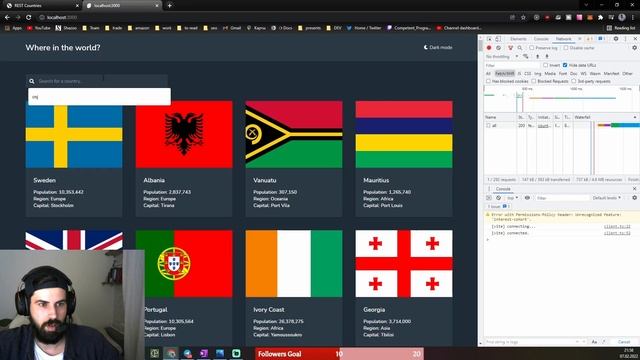Open the DevTools three-dot menu
This screenshot has height=360, width=640.
[x=625, y=39]
